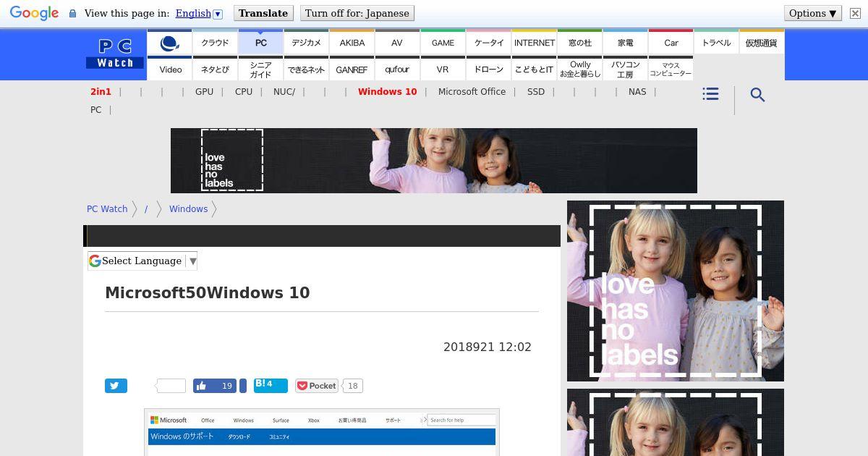
Task: Open the Impress blue swirl logo tab
Action: pyautogui.click(x=169, y=43)
